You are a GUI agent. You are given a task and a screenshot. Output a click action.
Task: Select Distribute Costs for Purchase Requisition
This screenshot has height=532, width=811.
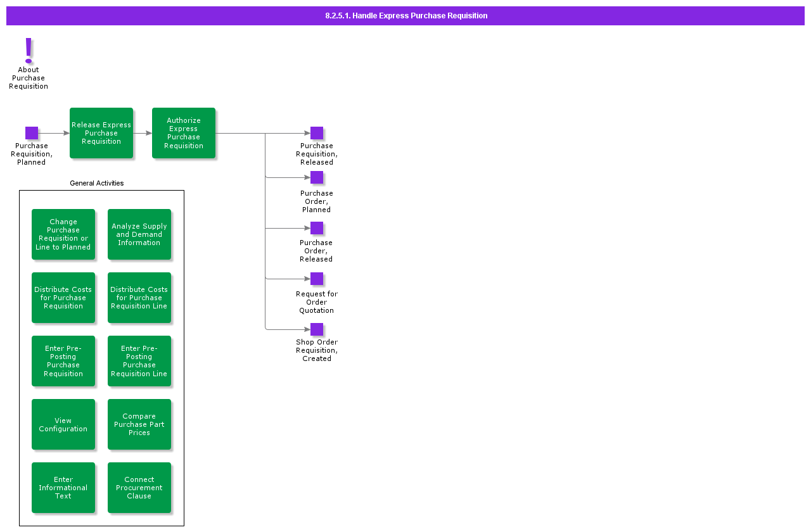63,298
